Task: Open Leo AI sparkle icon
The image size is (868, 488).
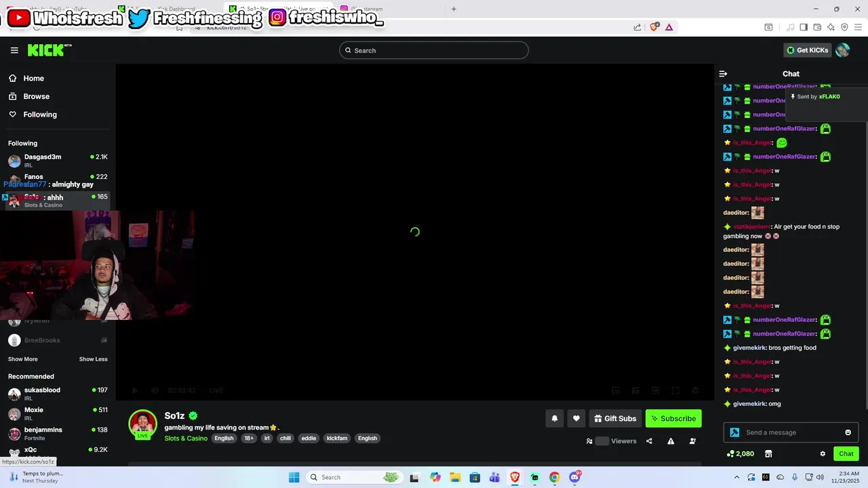Action: [831, 27]
